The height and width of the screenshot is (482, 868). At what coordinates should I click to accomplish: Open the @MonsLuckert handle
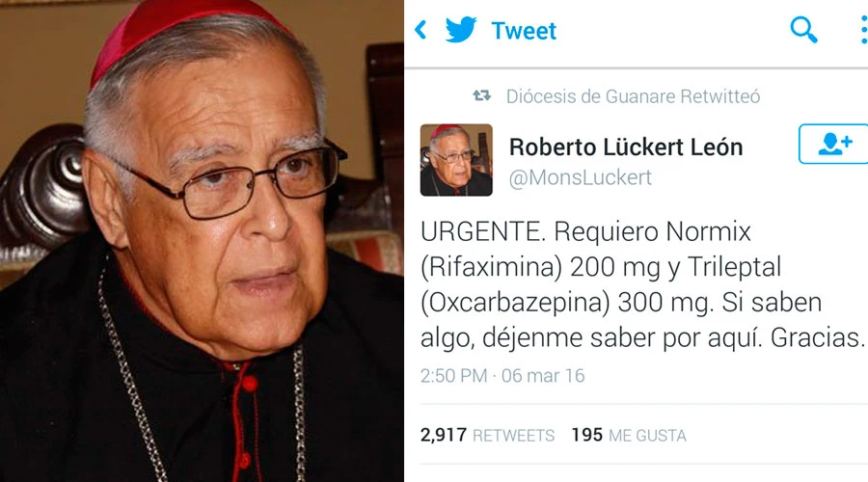[581, 177]
